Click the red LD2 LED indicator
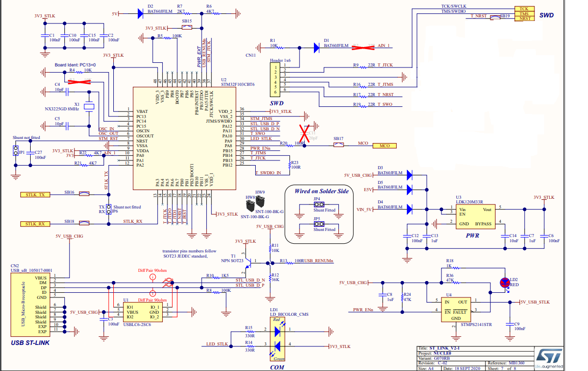This screenshot has height=371, width=588. (x=505, y=282)
